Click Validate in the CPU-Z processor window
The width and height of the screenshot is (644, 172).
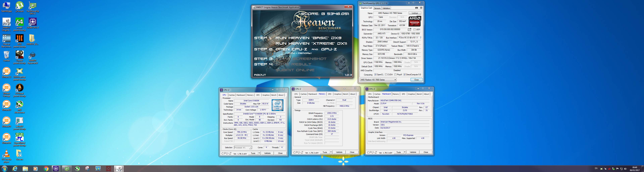pos(267,153)
